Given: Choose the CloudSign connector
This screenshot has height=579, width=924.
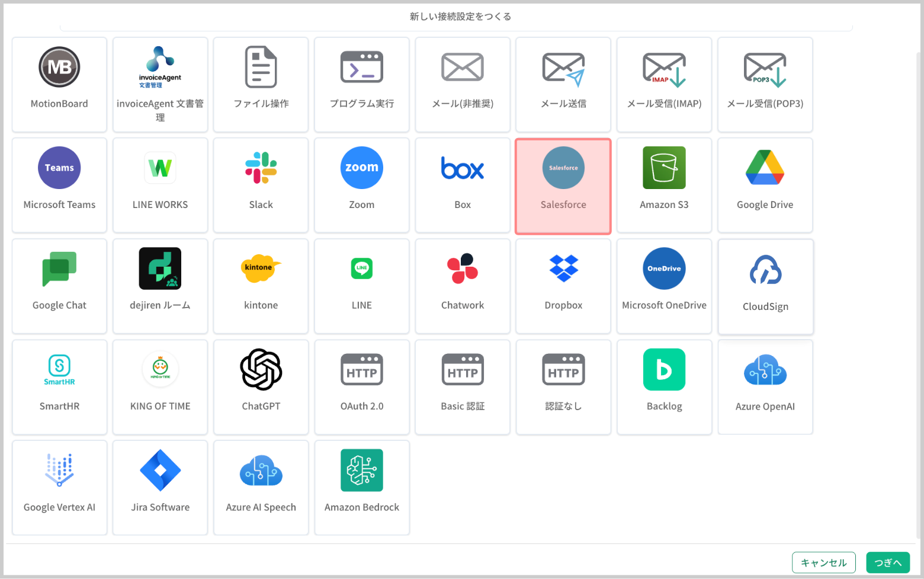Looking at the screenshot, I should [x=765, y=287].
